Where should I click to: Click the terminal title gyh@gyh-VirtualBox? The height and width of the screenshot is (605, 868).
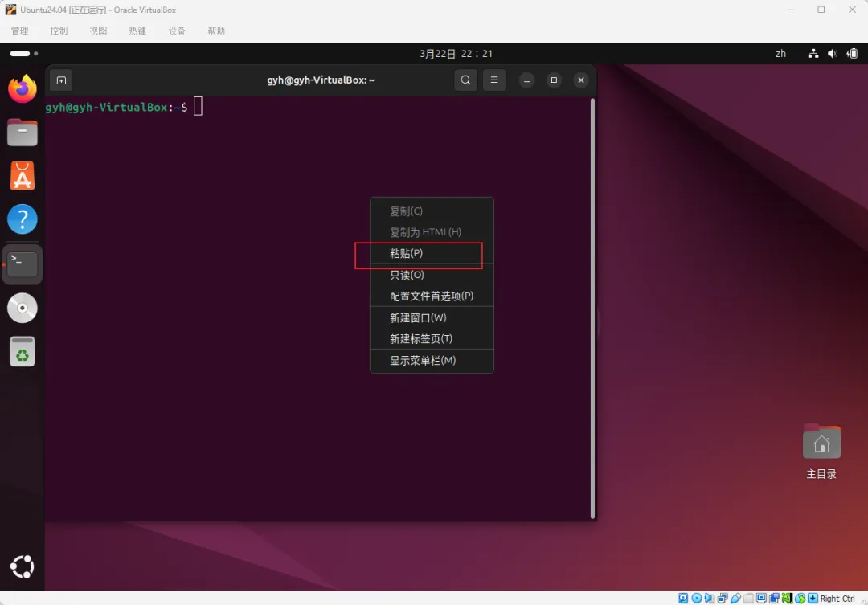(321, 80)
